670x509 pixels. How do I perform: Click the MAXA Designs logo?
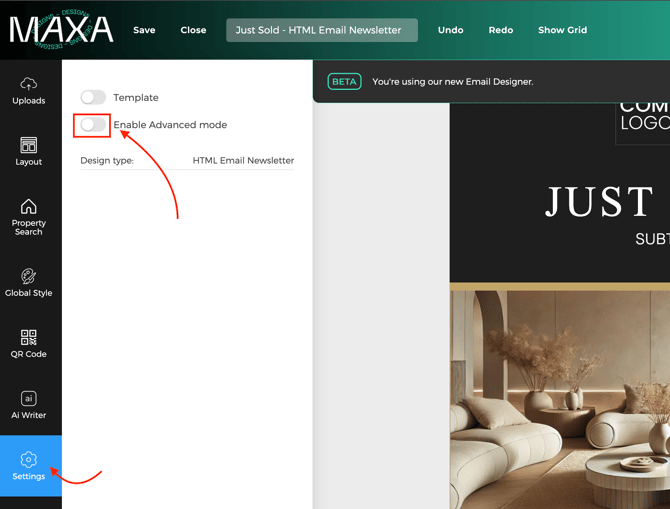(61, 29)
